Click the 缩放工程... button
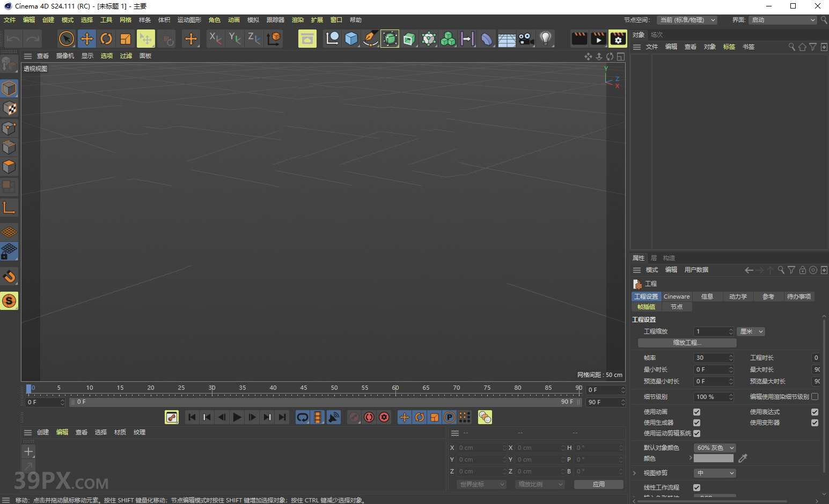Image resolution: width=829 pixels, height=504 pixels. [x=687, y=343]
